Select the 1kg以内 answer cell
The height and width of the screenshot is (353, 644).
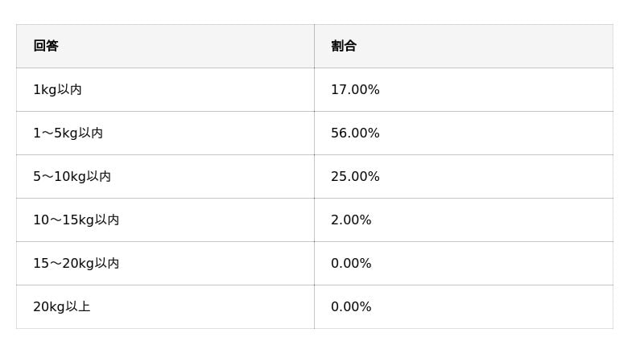(x=57, y=89)
